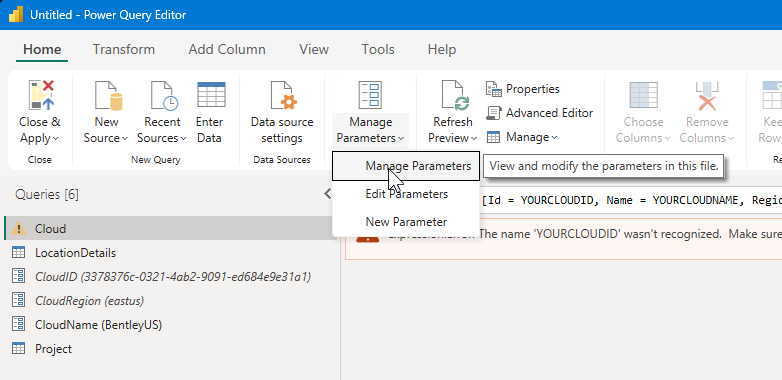Choose Manage Parameters from the dropdown menu
This screenshot has height=380, width=782.
click(x=406, y=166)
